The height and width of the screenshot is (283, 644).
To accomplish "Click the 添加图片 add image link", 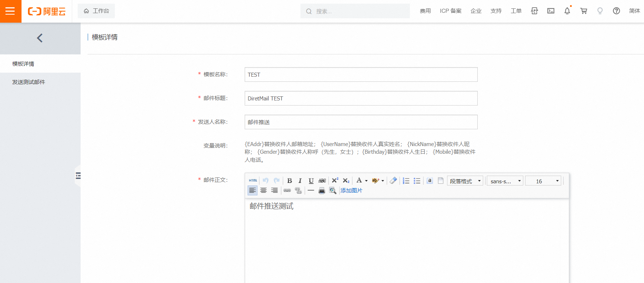I will coord(351,190).
